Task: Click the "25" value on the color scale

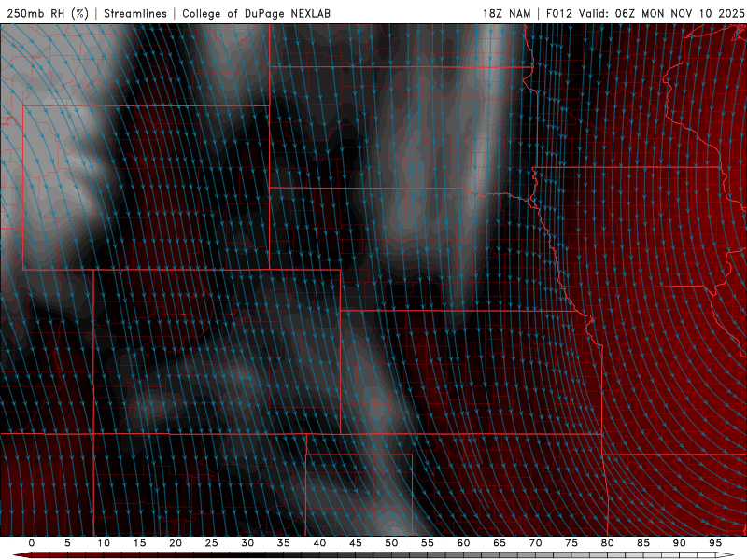Action: [211, 543]
